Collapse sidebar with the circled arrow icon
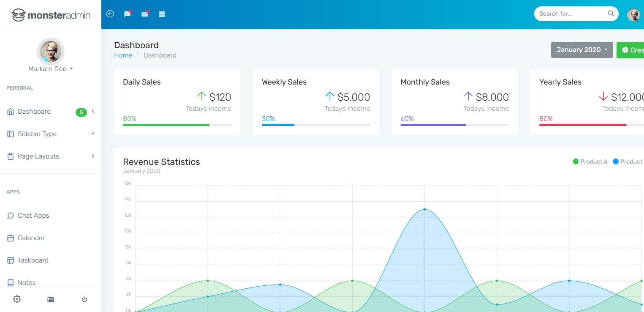The image size is (644, 312). [x=110, y=14]
